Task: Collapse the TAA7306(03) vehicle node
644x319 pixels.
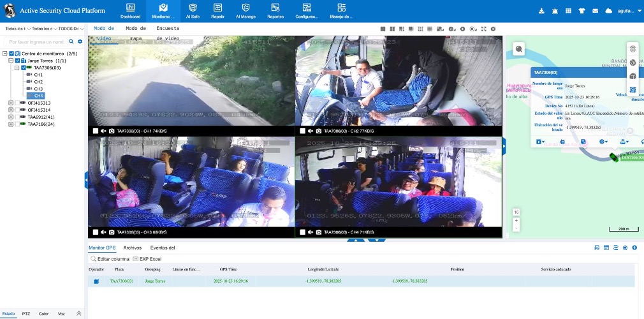Action: click(x=17, y=68)
